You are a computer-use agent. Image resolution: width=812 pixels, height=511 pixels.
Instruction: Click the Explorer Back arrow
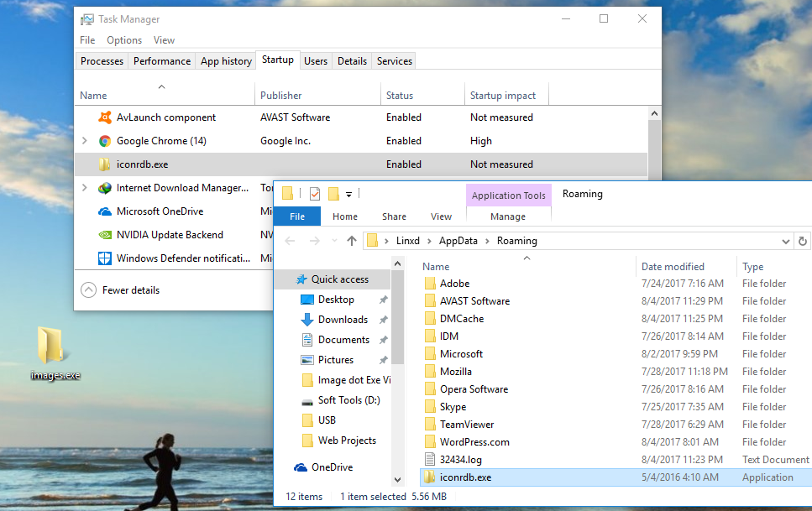pos(290,241)
